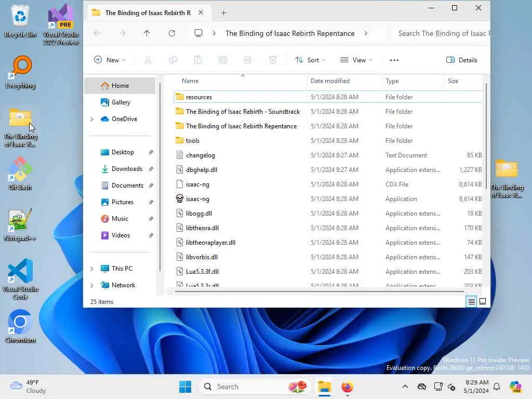Viewport: 532px width, 399px height.
Task: Sort by Name column header
Action: coord(240,81)
